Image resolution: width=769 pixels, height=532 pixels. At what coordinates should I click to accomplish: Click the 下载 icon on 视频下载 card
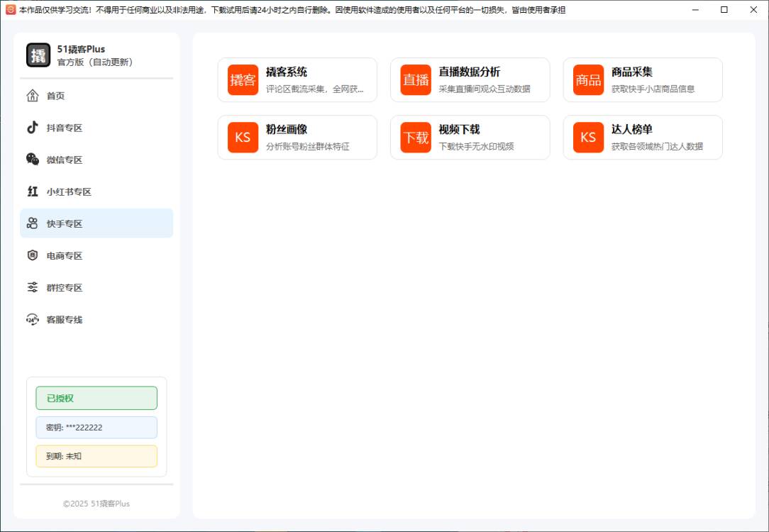click(x=416, y=137)
